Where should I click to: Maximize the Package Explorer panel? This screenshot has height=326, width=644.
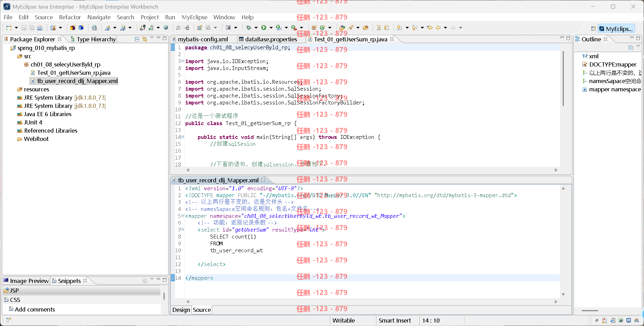click(165, 38)
